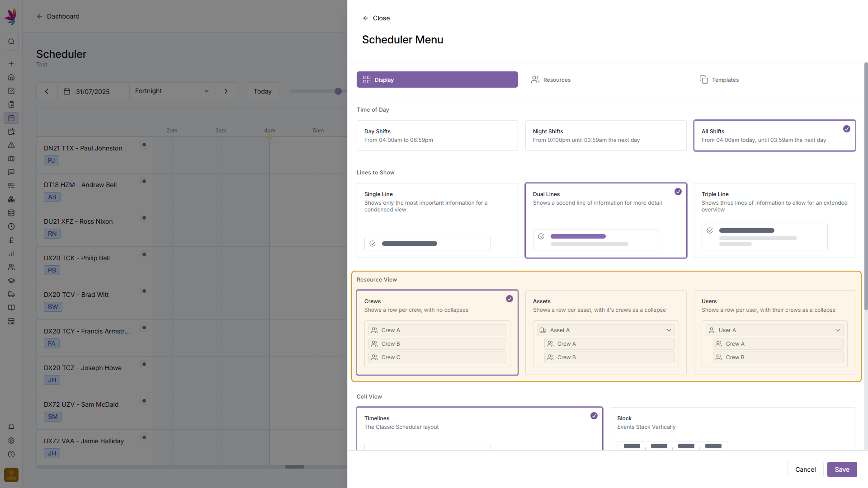Open the chat message icon in sidebar
Image resolution: width=868 pixels, height=488 pixels.
pyautogui.click(x=11, y=172)
